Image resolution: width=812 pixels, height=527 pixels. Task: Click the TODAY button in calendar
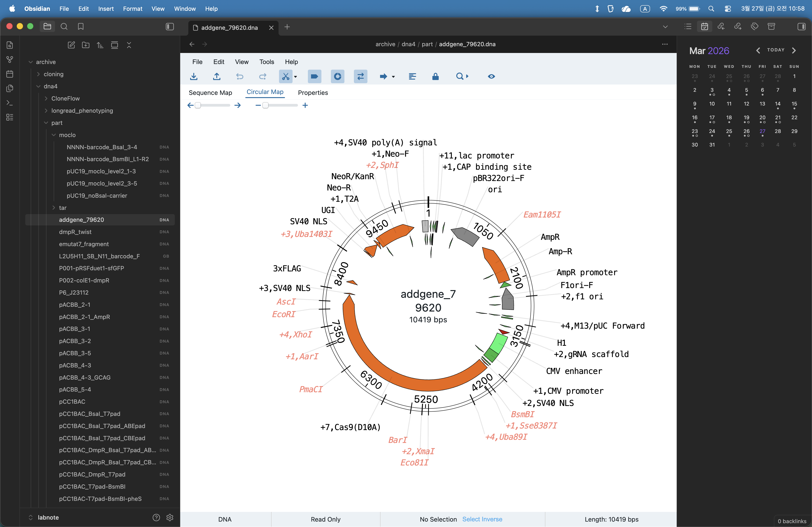tap(775, 50)
